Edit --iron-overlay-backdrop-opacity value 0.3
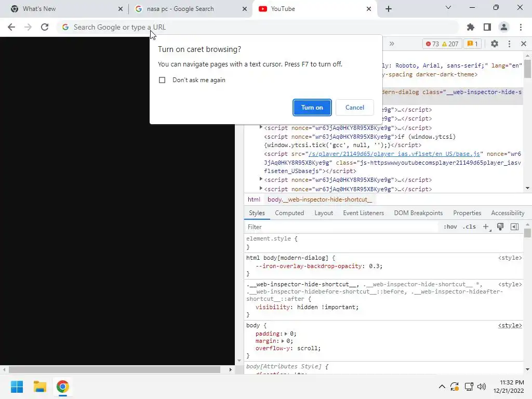 [x=374, y=266]
